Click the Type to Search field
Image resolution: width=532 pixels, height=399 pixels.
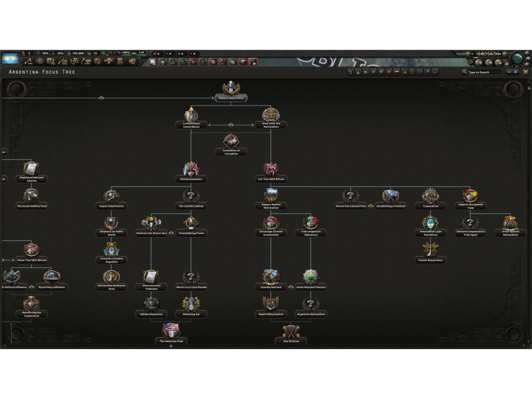484,72
